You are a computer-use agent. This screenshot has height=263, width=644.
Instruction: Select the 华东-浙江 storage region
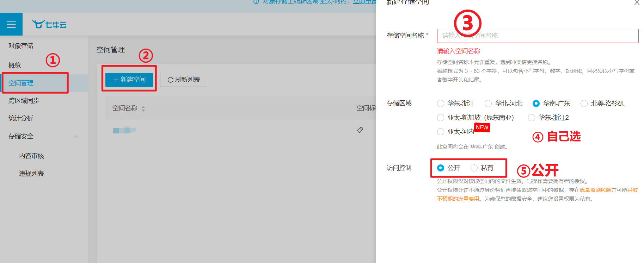pos(441,104)
